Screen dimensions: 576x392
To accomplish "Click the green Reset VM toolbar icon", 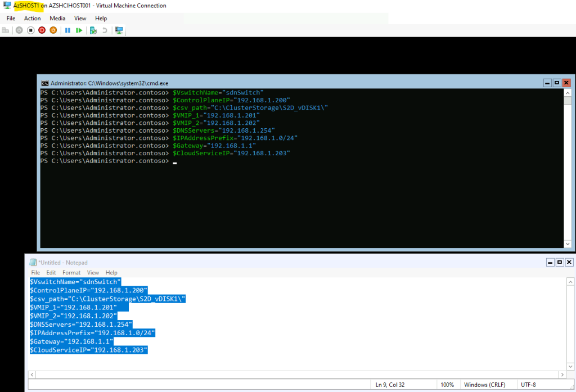I will [x=79, y=30].
